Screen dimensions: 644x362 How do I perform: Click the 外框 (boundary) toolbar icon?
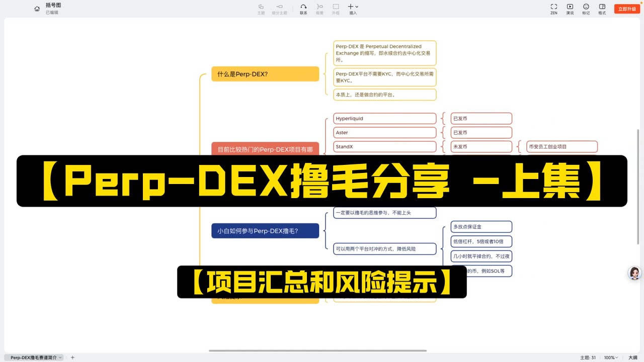[336, 9]
